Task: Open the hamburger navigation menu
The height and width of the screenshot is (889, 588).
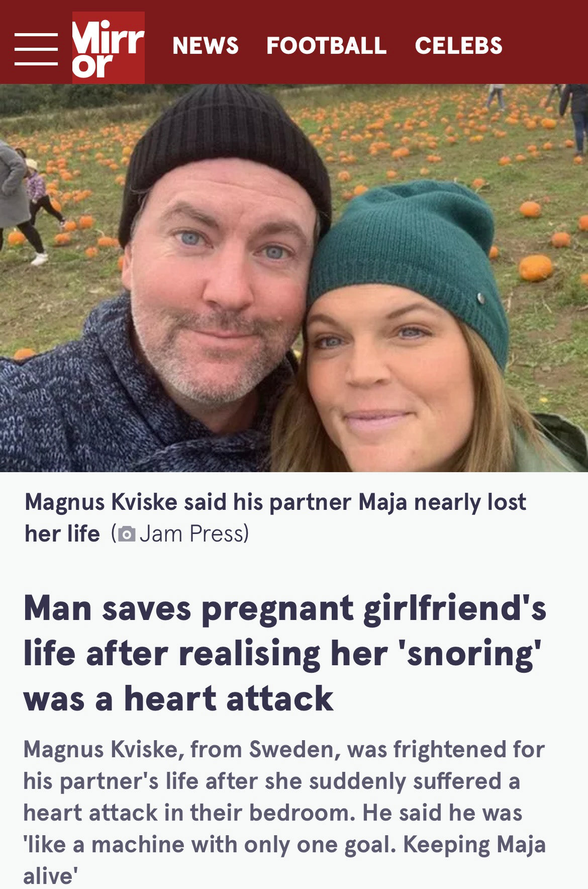Action: [36, 49]
